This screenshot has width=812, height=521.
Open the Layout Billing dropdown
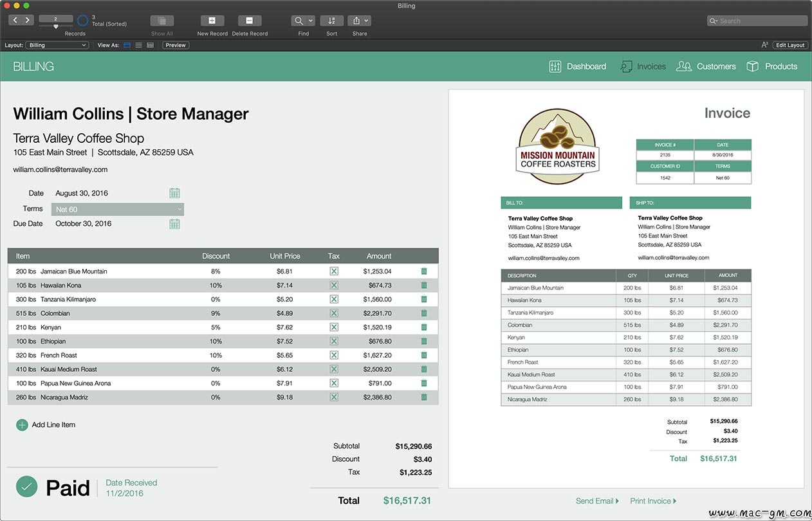coord(57,45)
